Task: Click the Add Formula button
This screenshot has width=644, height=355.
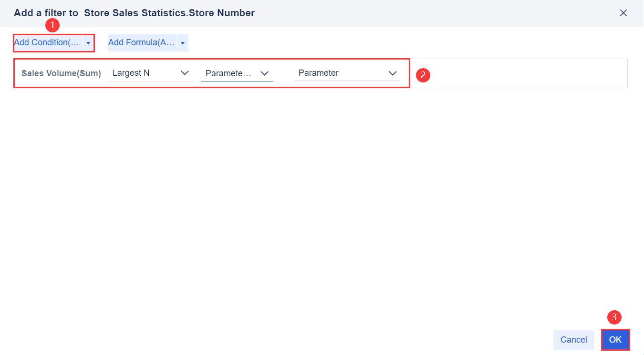Action: 142,43
